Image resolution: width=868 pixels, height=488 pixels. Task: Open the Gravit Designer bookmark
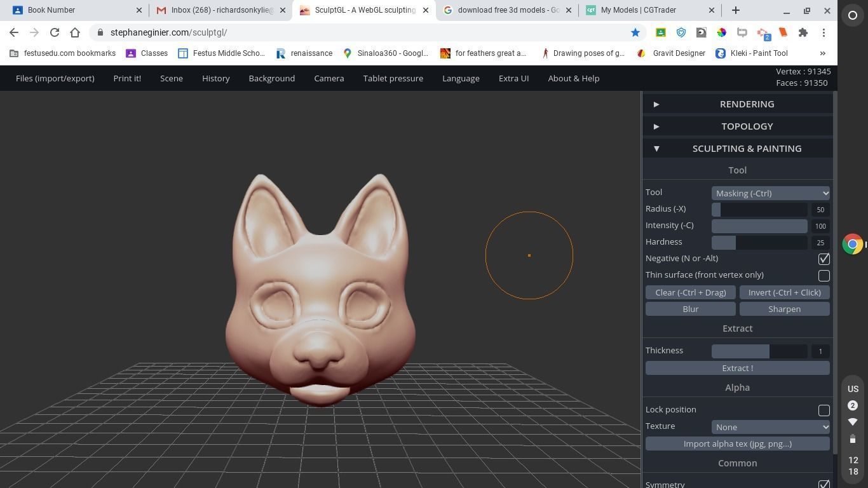click(671, 53)
